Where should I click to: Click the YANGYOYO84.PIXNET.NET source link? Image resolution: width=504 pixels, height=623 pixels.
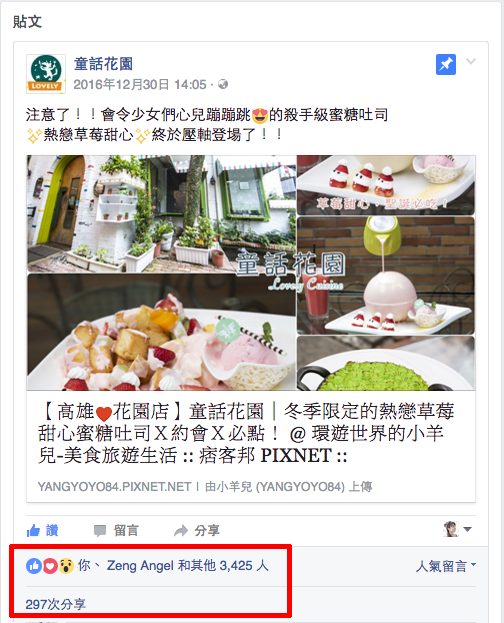[x=114, y=487]
